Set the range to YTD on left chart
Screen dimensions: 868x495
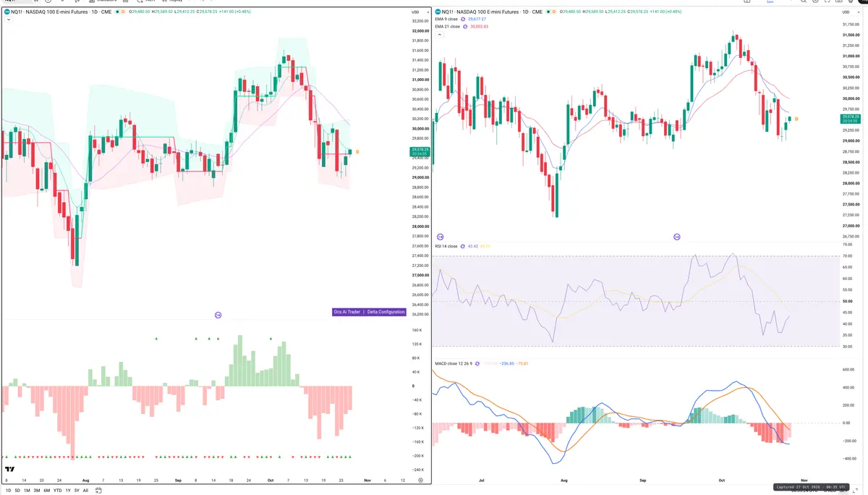57,491
